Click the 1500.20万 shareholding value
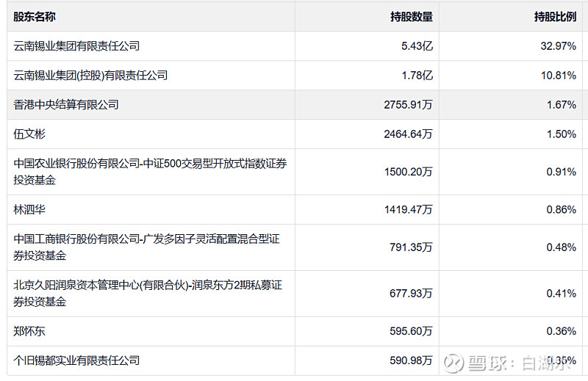Screen dimensions: 588x381 (409, 172)
